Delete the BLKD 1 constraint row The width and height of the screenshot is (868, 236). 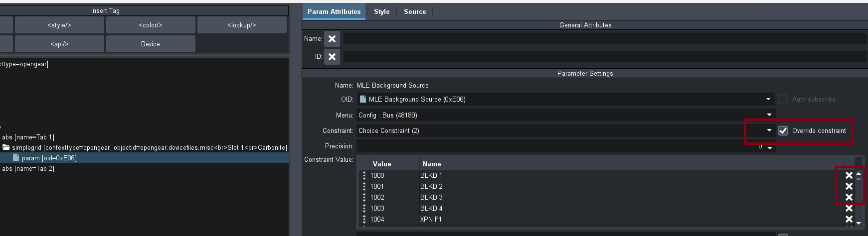pyautogui.click(x=849, y=175)
